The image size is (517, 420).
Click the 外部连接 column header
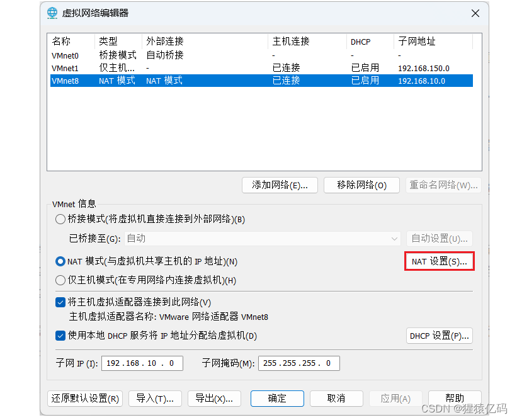click(205, 42)
